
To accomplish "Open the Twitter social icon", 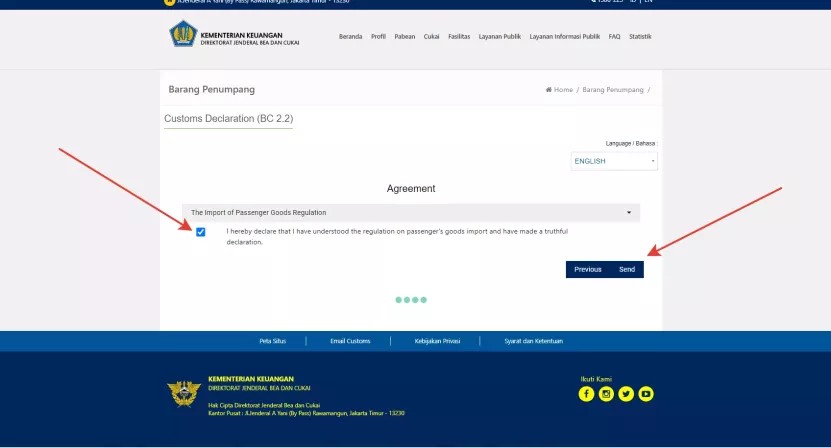I will (626, 394).
